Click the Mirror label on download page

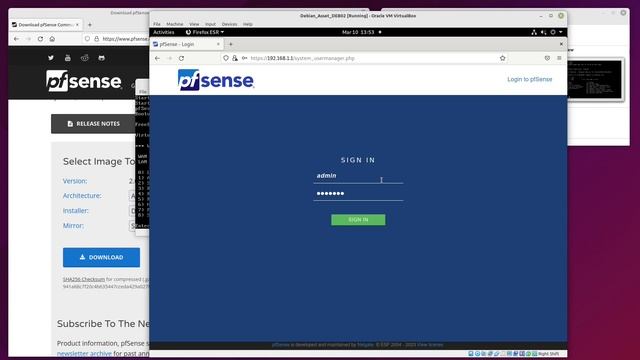73,226
